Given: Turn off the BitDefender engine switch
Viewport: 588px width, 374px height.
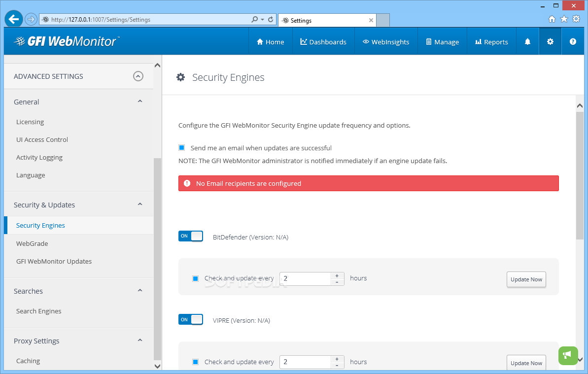Looking at the screenshot, I should click(191, 236).
